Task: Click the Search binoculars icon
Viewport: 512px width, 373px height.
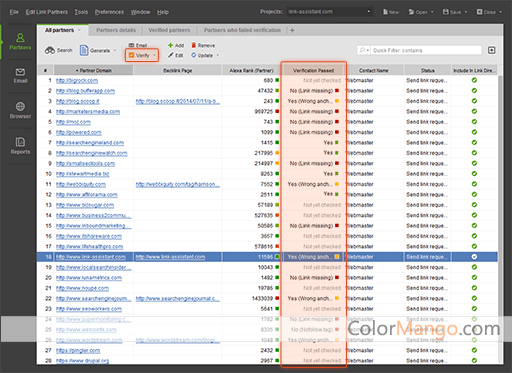Action: [50, 50]
